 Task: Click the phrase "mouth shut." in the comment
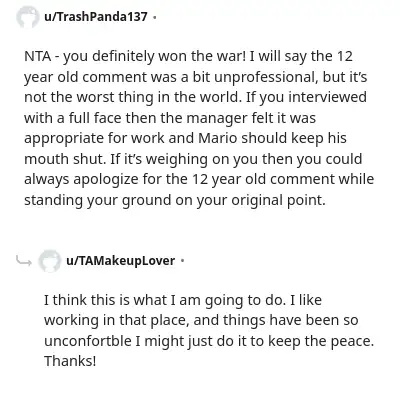click(x=65, y=159)
